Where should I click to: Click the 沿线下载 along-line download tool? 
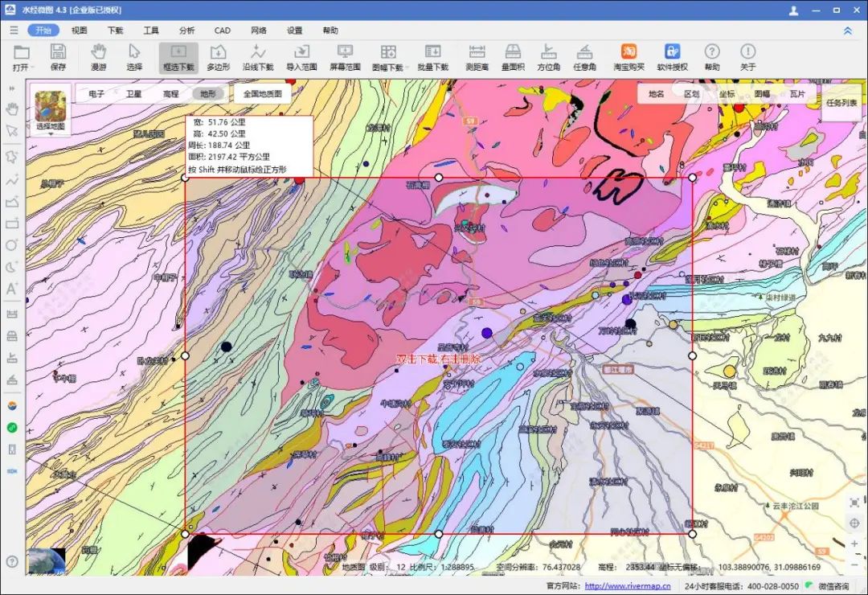258,58
